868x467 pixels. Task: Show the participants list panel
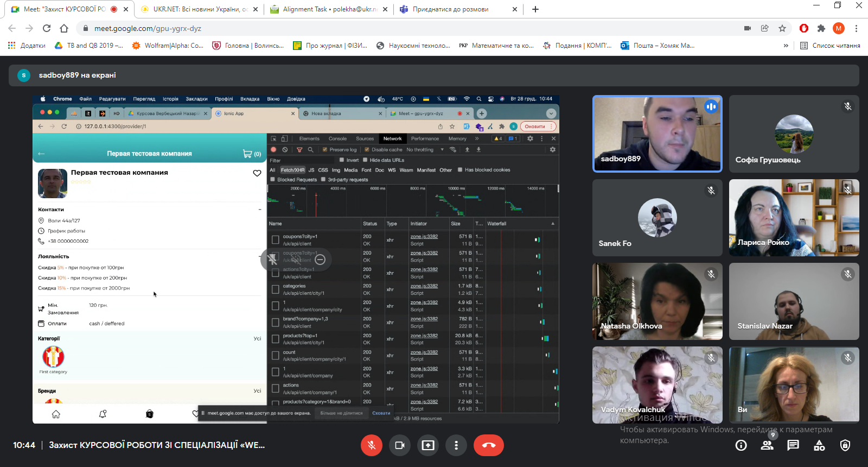click(767, 445)
